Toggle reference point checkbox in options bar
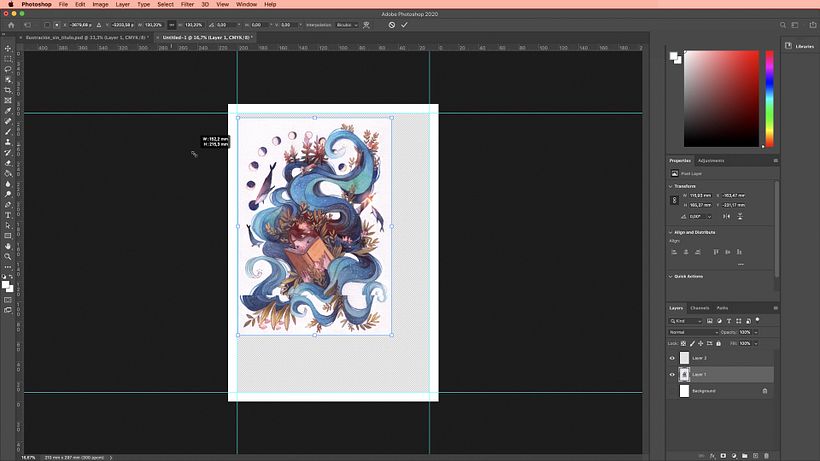The image size is (820, 461). pos(47,25)
